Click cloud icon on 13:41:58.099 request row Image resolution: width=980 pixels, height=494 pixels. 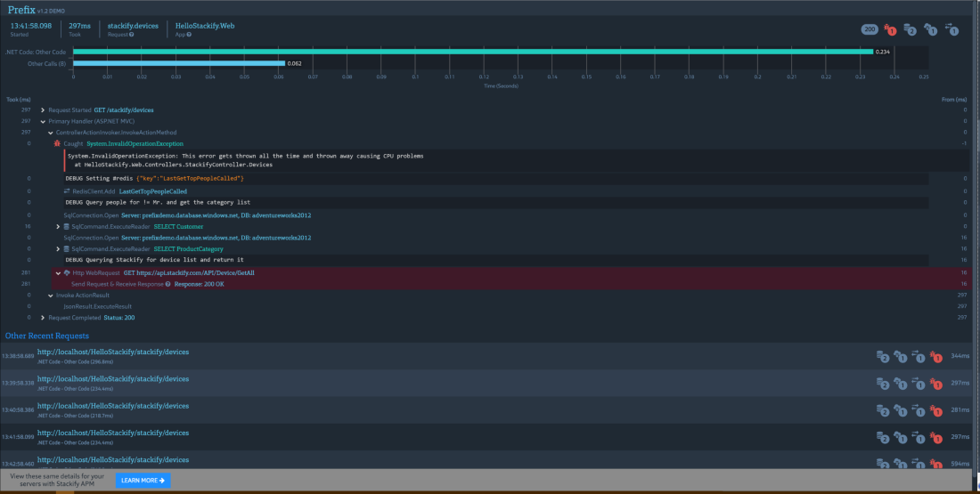(x=901, y=436)
